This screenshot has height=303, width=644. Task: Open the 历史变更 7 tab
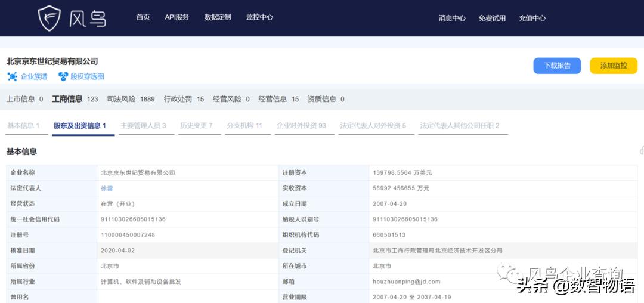pyautogui.click(x=196, y=126)
